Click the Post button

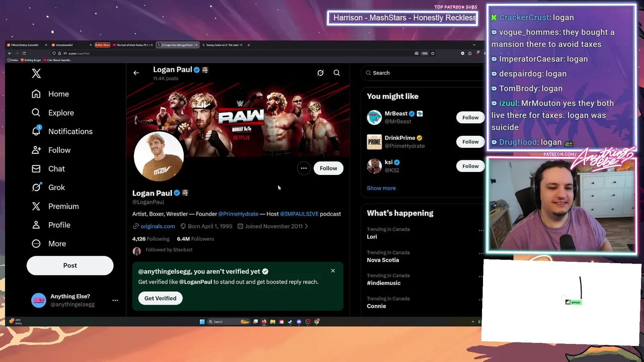point(70,265)
